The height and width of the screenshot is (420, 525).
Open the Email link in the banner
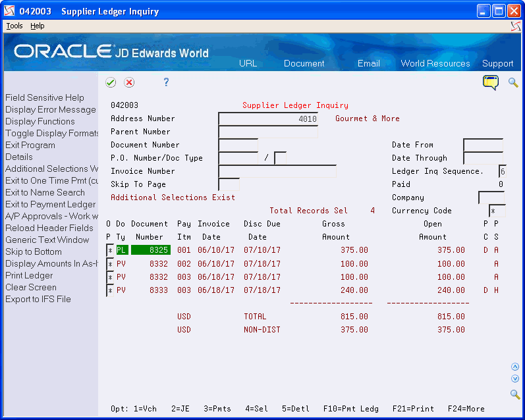369,63
